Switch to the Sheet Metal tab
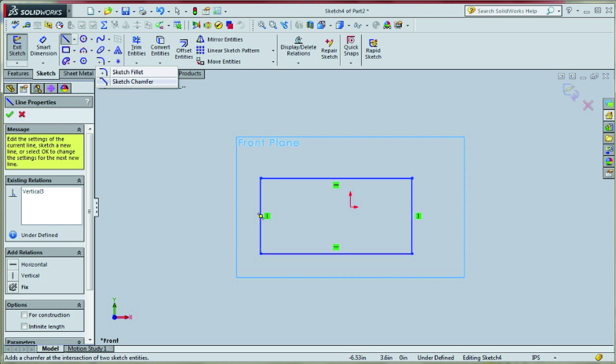Screen dimensions: 616x364 click(x=78, y=74)
